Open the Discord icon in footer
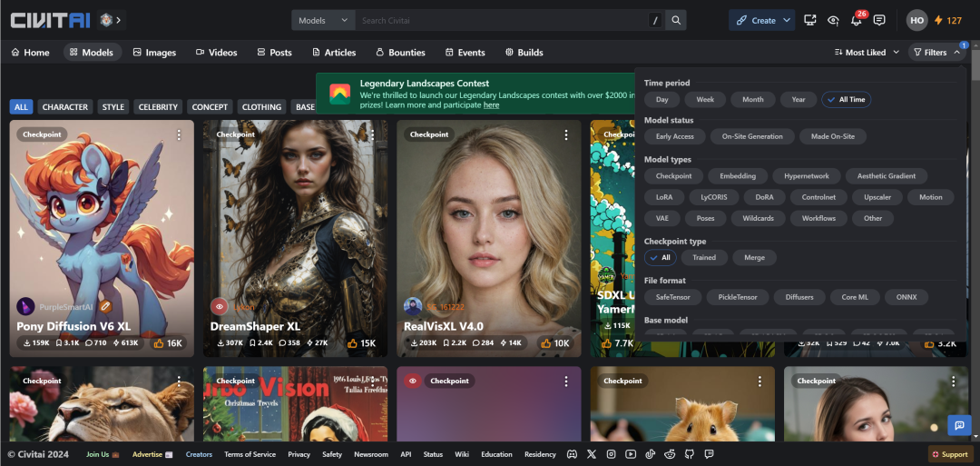 572,454
